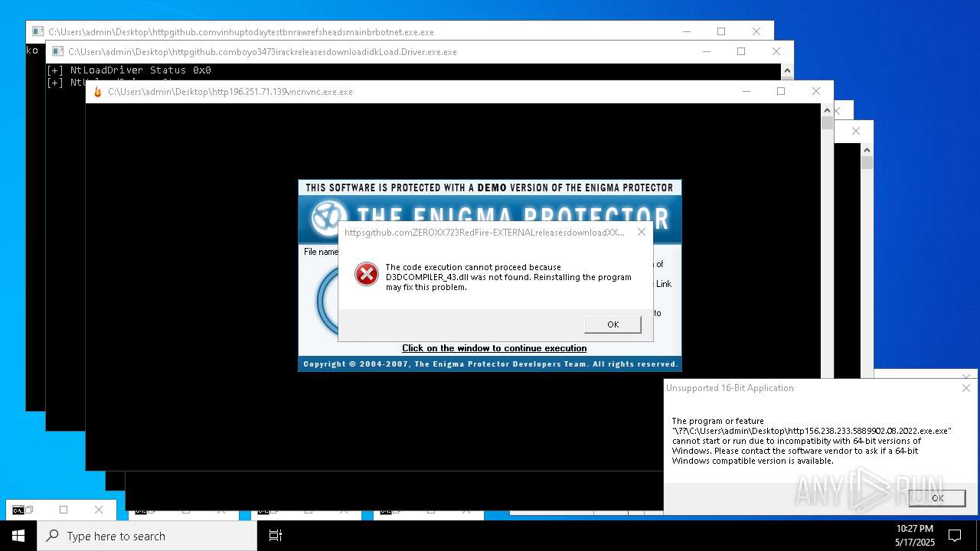Click the Unsupported 16-Bit Application title
The image size is (980, 551).
click(x=730, y=388)
